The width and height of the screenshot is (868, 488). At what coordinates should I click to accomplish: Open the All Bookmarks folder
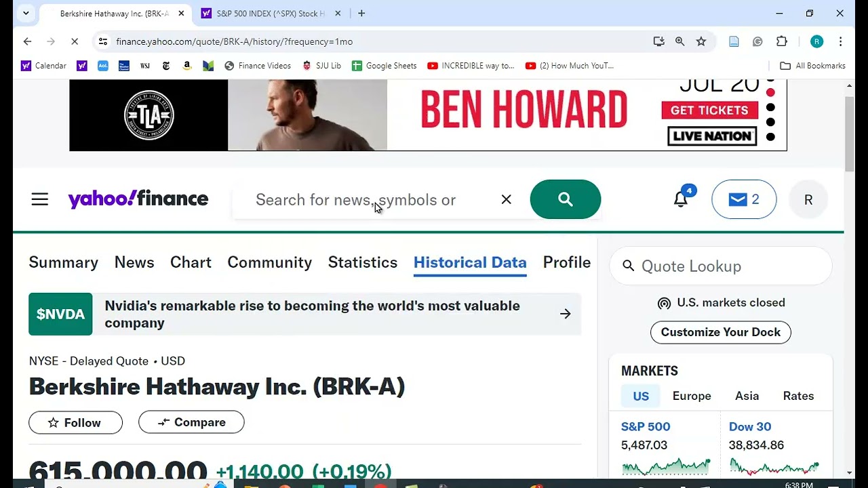tap(812, 66)
